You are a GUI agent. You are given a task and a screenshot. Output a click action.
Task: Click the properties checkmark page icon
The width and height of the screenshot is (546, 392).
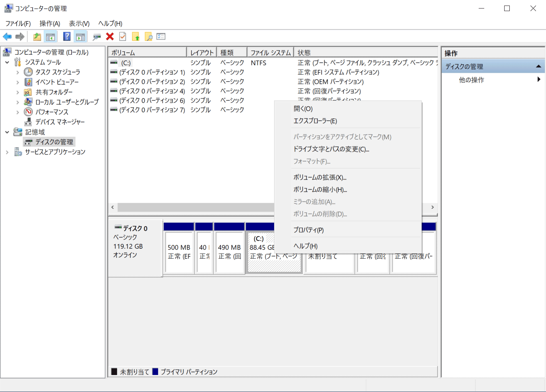pyautogui.click(x=123, y=37)
